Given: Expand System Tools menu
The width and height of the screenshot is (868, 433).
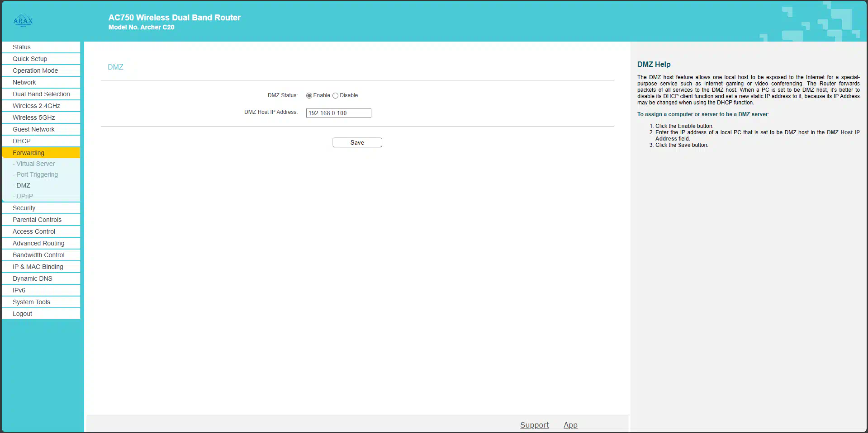Looking at the screenshot, I should [x=41, y=302].
